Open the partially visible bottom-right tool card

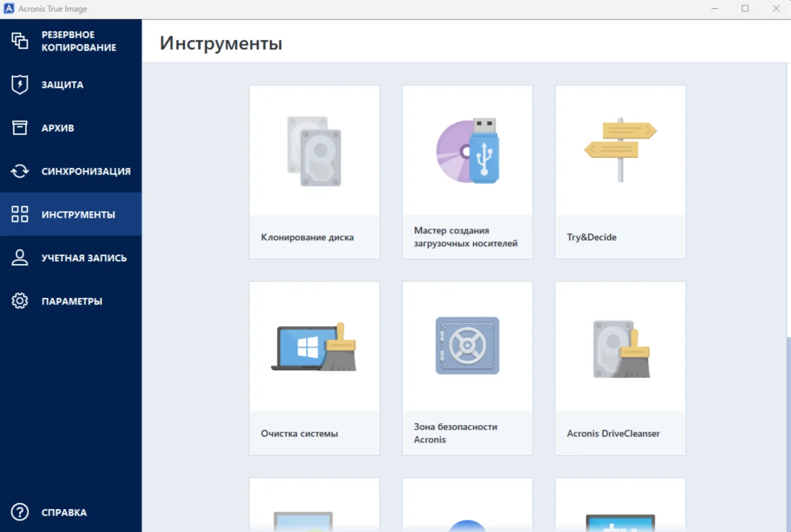click(620, 505)
